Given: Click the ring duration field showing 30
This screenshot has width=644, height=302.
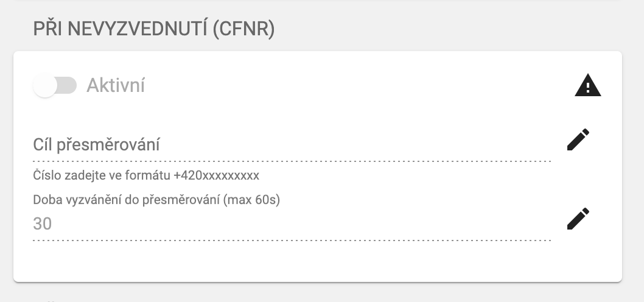Looking at the screenshot, I should [x=292, y=224].
